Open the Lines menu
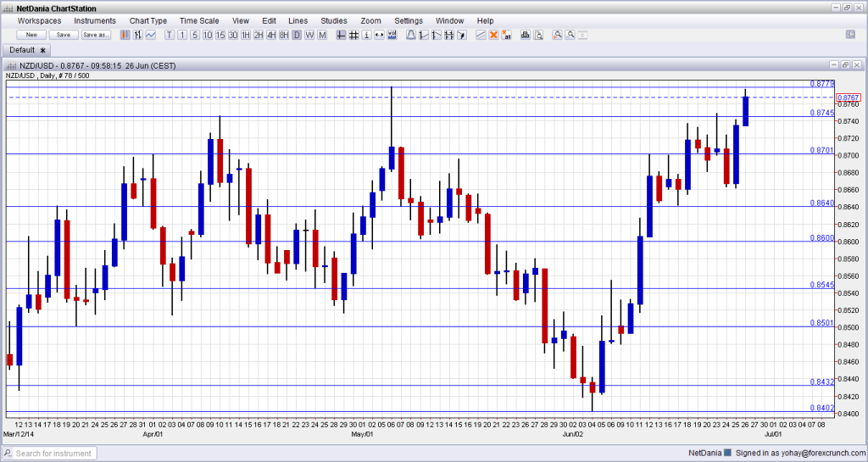 [298, 20]
